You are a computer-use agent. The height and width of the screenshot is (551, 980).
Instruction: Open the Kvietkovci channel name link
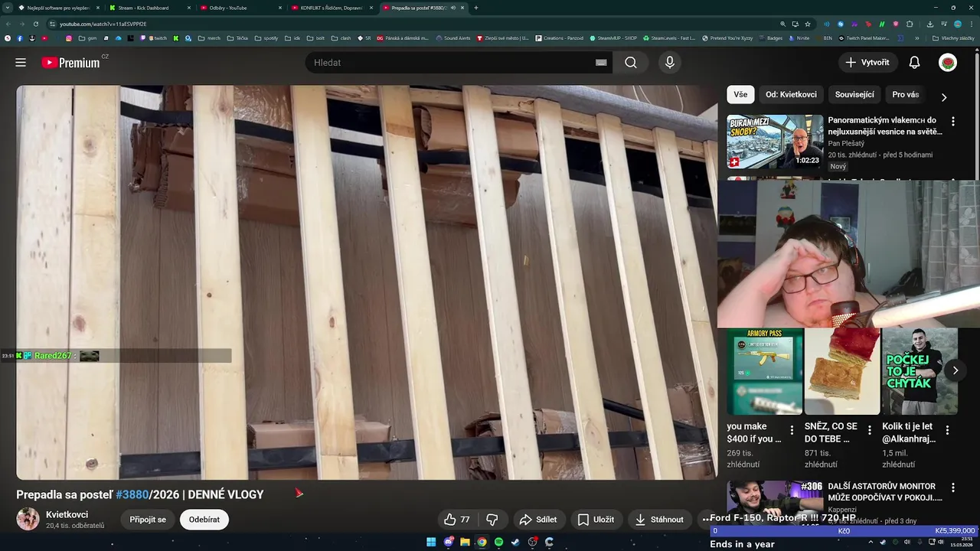point(67,514)
